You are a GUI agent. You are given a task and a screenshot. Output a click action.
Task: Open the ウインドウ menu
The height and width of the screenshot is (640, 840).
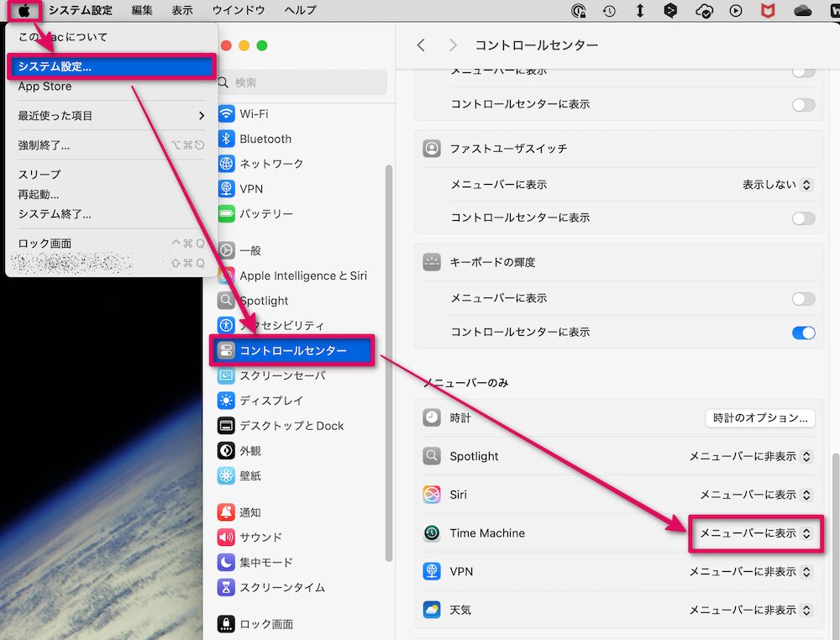[239, 10]
